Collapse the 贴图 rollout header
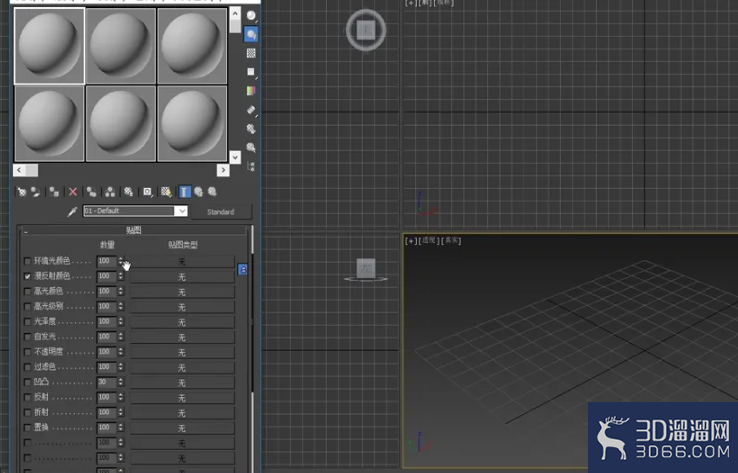The width and height of the screenshot is (738, 473). [134, 230]
